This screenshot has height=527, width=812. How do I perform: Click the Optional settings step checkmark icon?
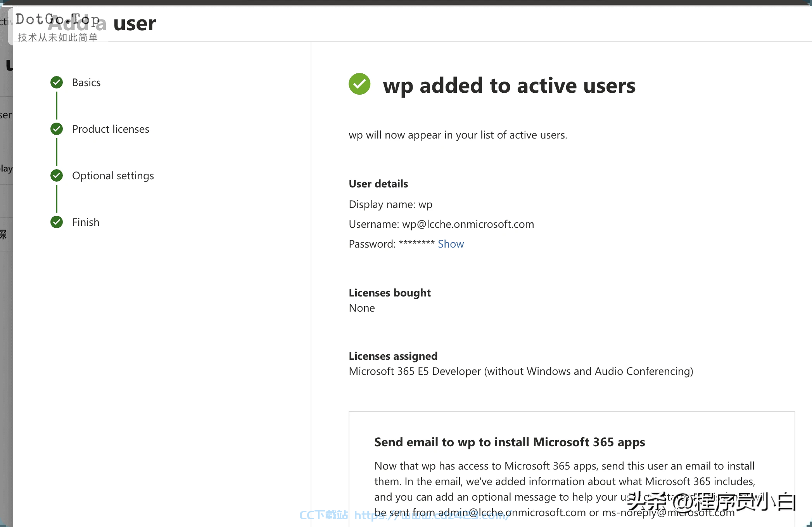point(57,175)
